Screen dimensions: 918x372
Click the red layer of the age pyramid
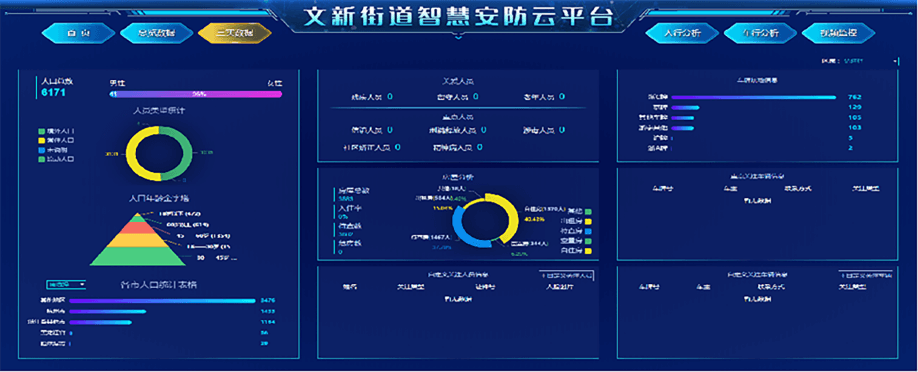tap(137, 228)
